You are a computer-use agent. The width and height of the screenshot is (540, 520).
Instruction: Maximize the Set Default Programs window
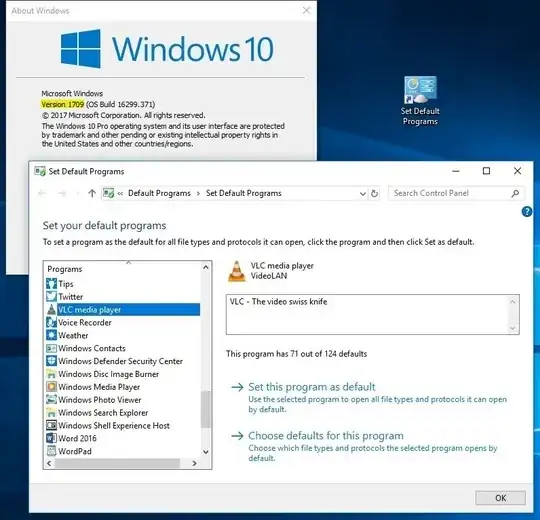coord(486,171)
